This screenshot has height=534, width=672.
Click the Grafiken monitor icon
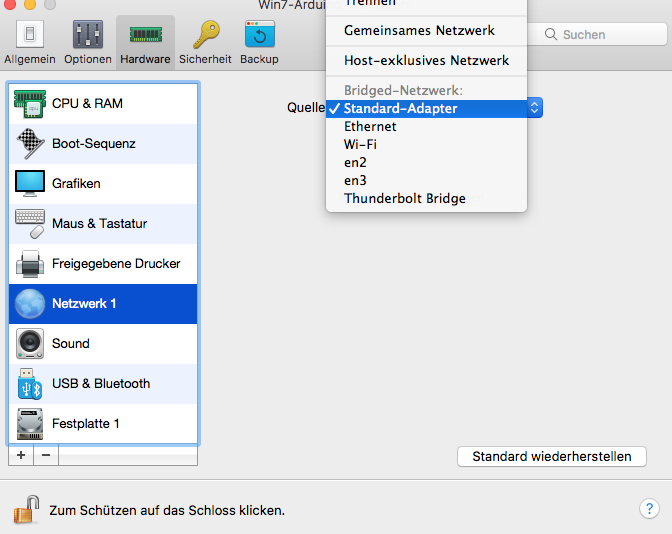click(30, 183)
